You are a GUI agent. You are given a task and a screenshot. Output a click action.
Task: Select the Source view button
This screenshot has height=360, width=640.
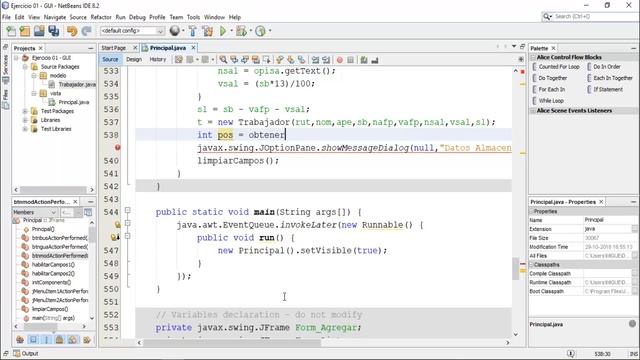110,60
